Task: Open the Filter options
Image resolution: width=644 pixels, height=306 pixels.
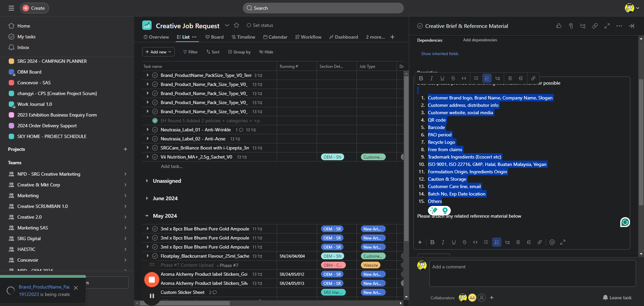Action: coord(190,52)
